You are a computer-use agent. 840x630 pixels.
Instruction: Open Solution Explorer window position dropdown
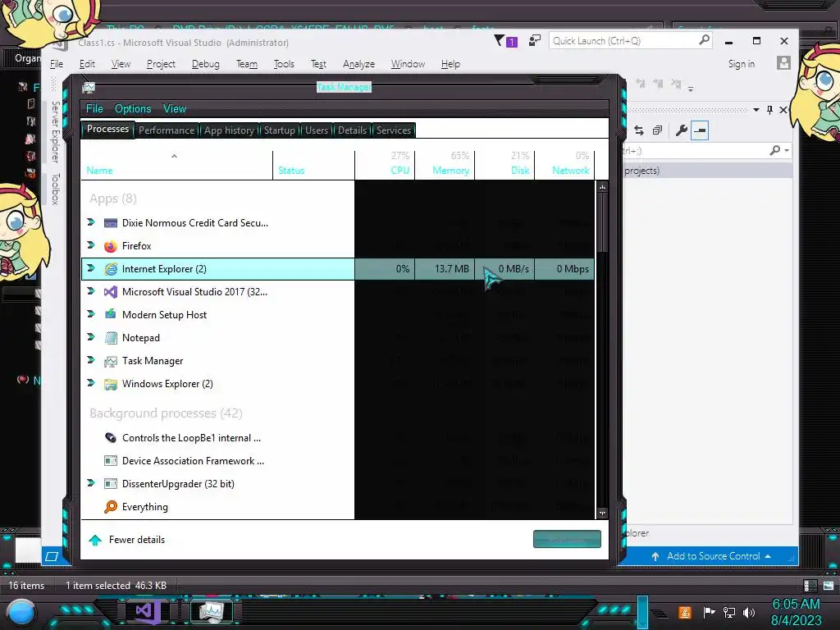[756, 110]
